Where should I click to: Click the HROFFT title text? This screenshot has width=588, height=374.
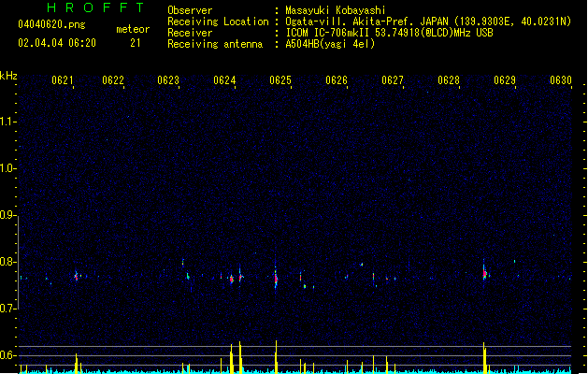[96, 7]
